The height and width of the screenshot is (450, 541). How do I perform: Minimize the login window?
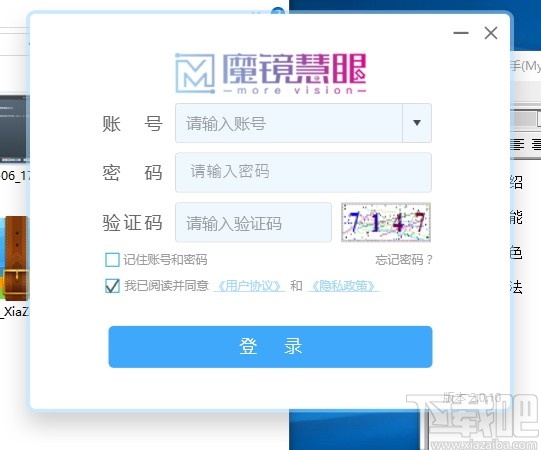coord(461,33)
